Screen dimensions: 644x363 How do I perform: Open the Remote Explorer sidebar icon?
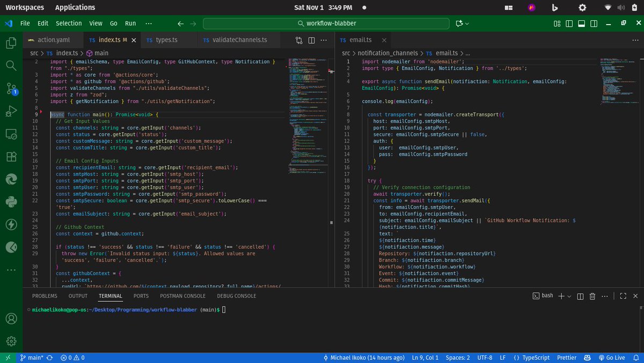[x=12, y=134]
